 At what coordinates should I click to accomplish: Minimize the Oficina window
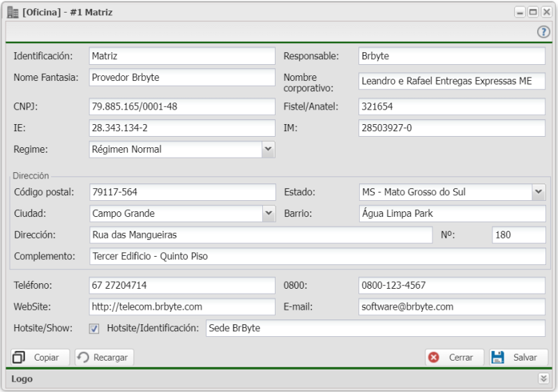click(x=520, y=13)
